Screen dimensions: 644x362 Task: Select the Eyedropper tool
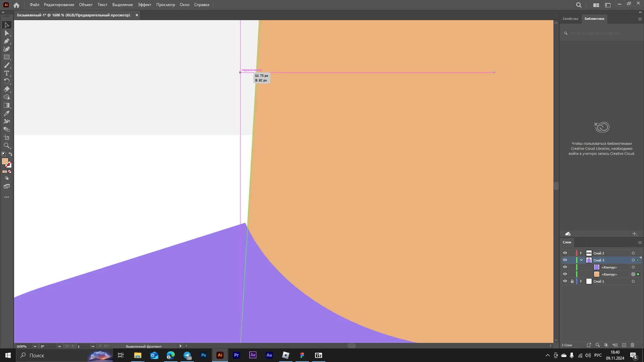tap(7, 113)
